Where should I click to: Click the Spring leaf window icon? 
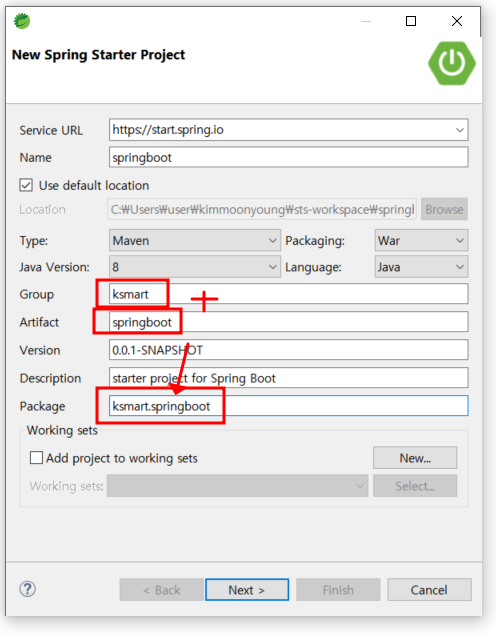[x=22, y=21]
